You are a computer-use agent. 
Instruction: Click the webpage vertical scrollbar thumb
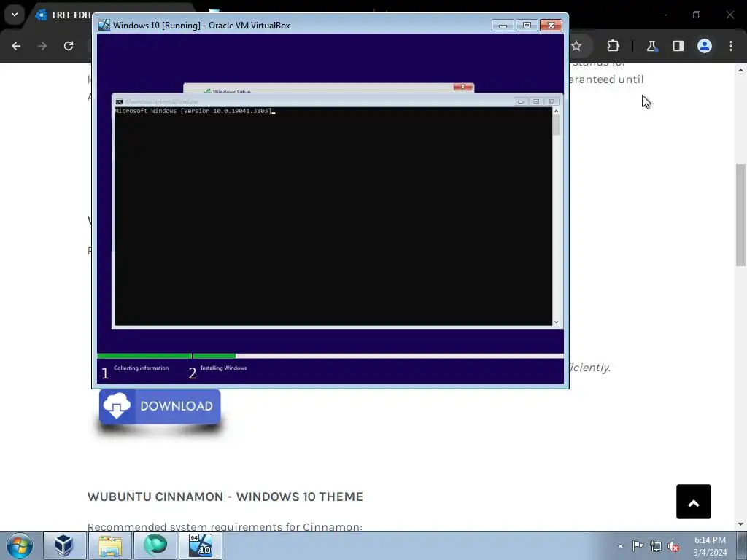(x=740, y=215)
